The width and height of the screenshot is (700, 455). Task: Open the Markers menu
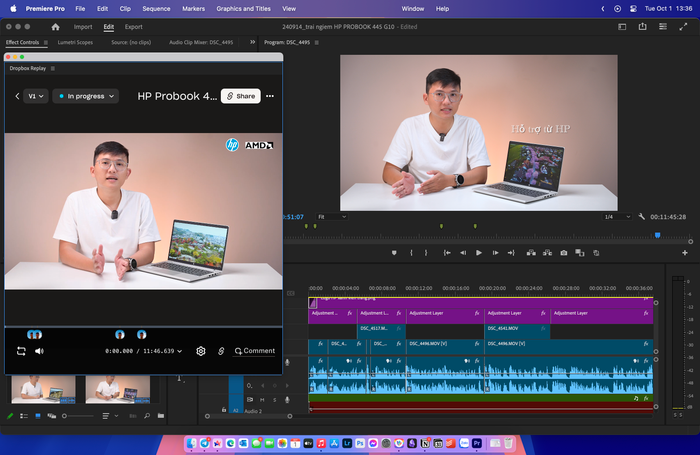click(x=193, y=8)
